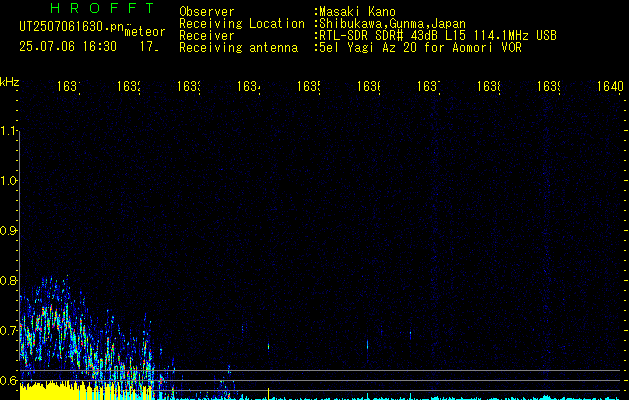This screenshot has height=400, width=629.
Task: Click the 0.9 kHz frequency axis label
Action: pyautogui.click(x=10, y=231)
